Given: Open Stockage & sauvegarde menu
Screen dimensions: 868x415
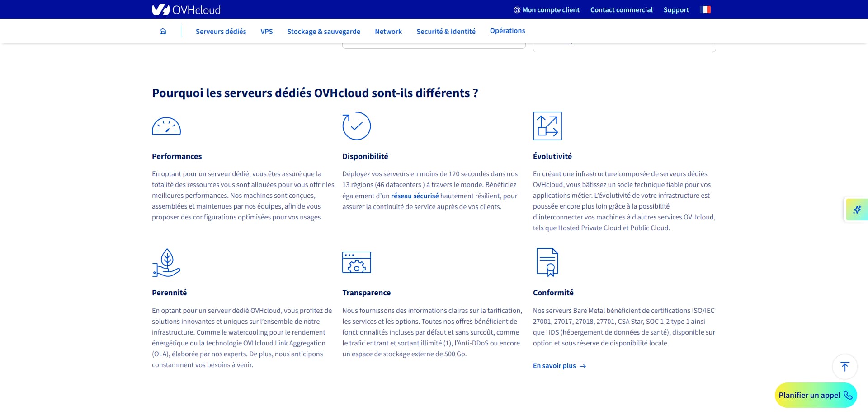Looking at the screenshot, I should coord(324,31).
